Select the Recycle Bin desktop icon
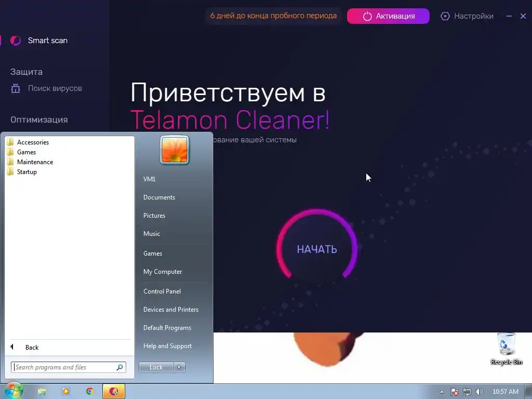This screenshot has width=532, height=399. click(506, 349)
